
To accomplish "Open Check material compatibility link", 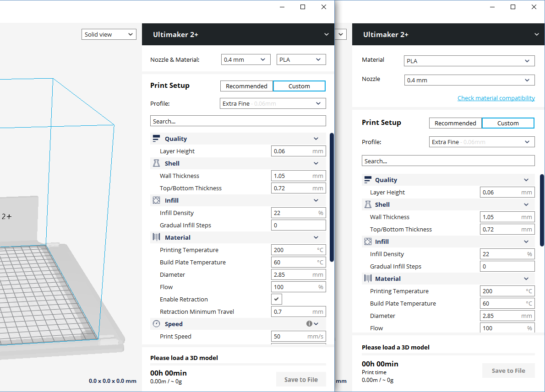I will (x=496, y=98).
